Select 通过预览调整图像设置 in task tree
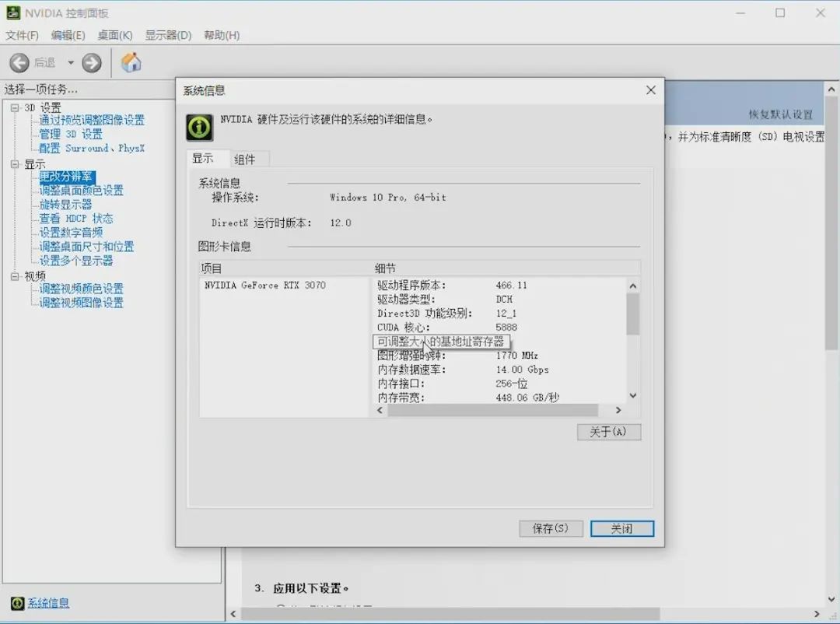840x624 pixels. click(x=92, y=120)
